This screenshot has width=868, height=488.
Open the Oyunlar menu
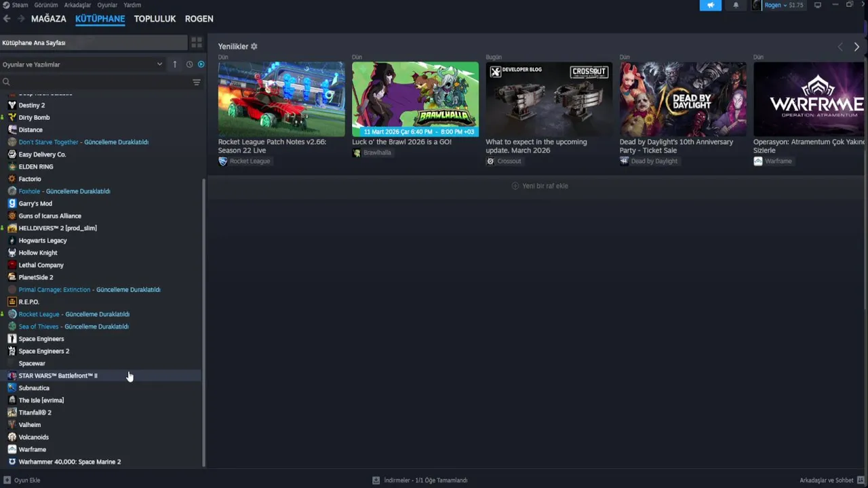click(x=107, y=5)
